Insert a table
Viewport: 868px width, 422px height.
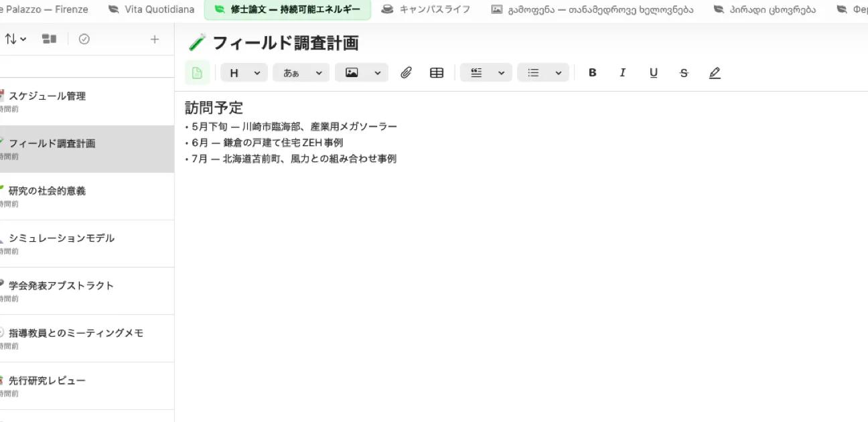[437, 73]
